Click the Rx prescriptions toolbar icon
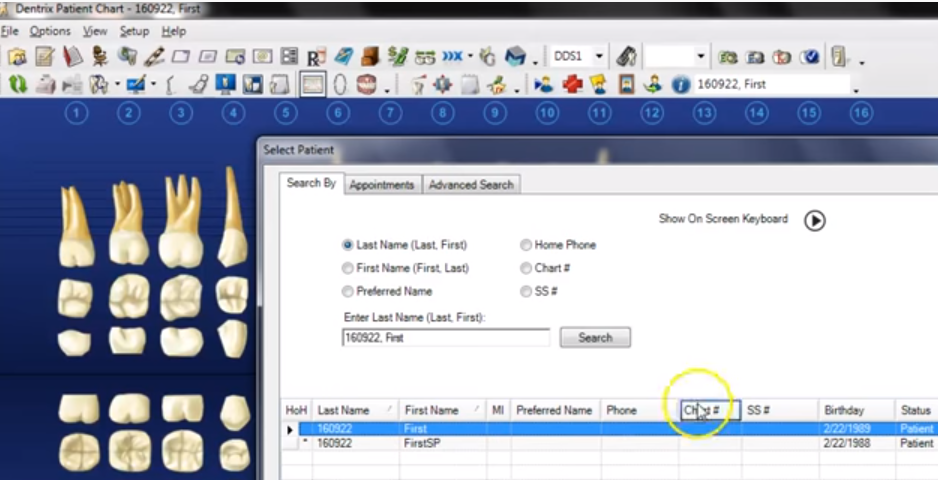Viewport: 938px width, 480px height. [317, 57]
